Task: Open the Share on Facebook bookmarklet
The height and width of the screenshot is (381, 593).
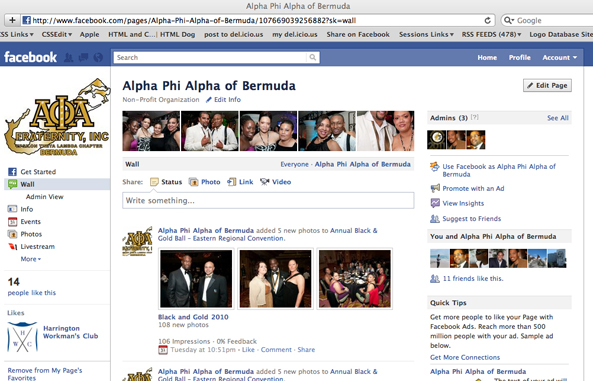Action: pos(358,34)
